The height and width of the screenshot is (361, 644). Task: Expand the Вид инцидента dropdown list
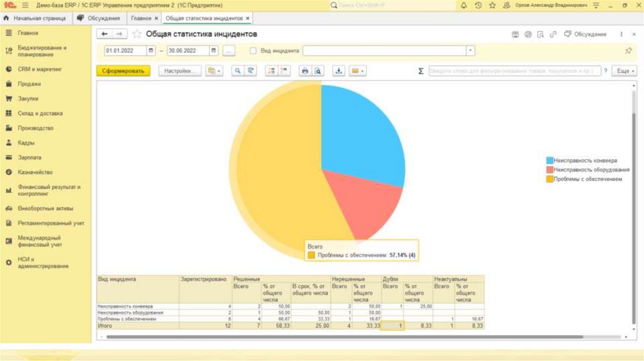tap(470, 51)
